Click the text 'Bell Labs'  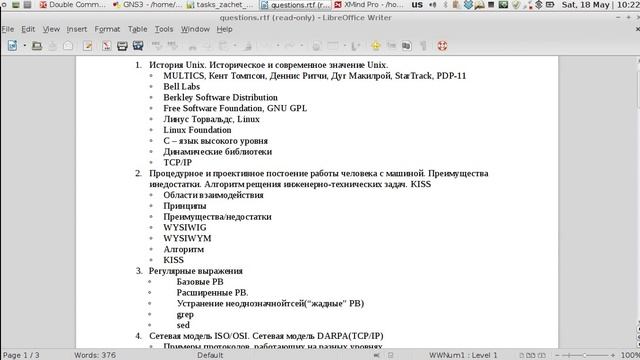point(181,87)
